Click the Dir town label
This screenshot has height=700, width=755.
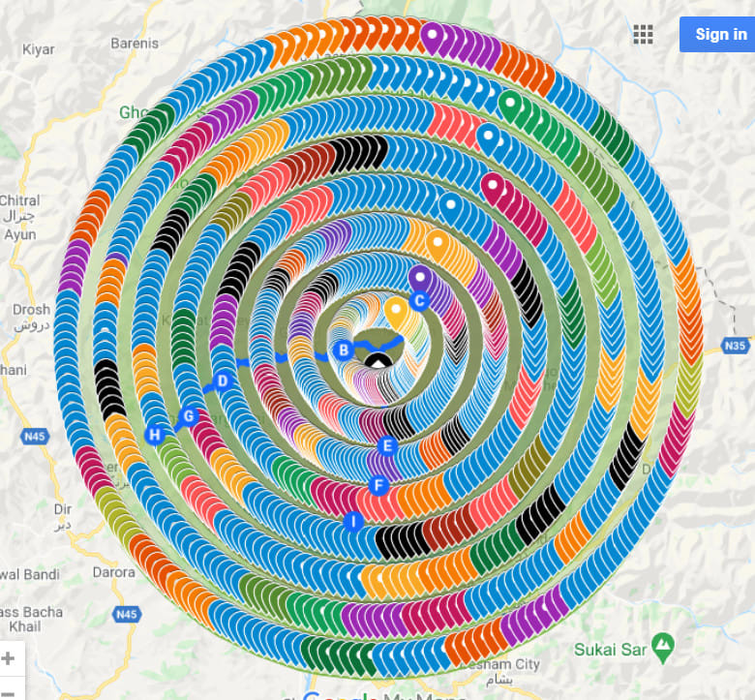pos(63,509)
